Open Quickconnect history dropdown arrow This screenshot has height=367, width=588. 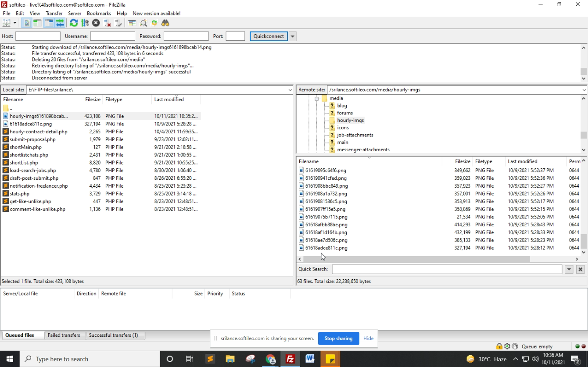[293, 36]
